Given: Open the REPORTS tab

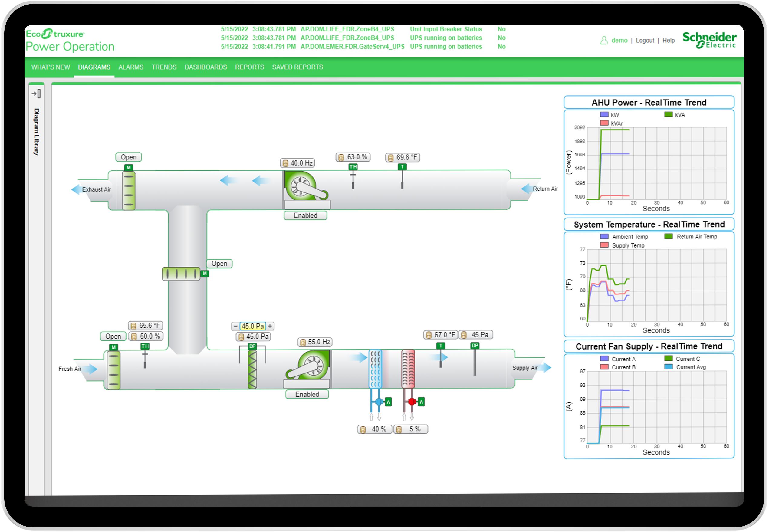Looking at the screenshot, I should pos(250,67).
